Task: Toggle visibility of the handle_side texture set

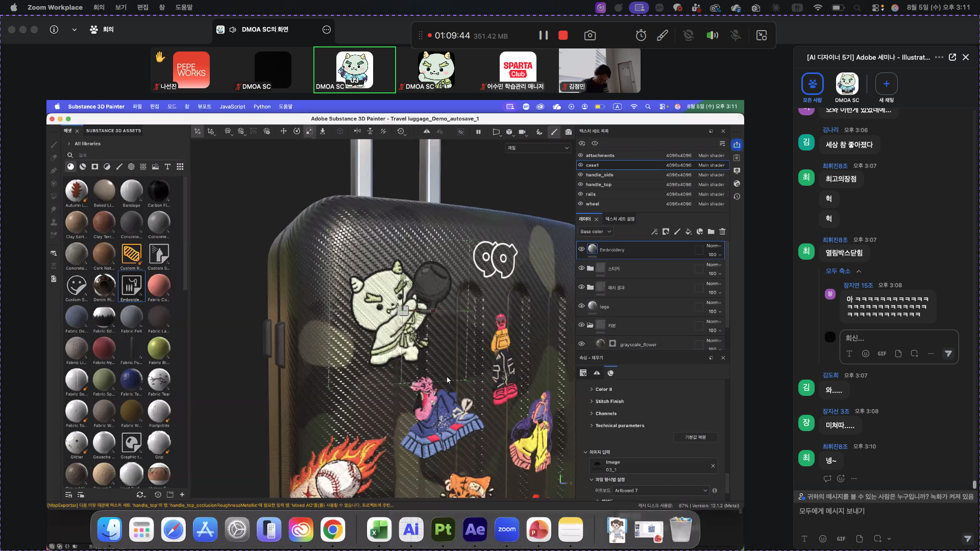Action: [580, 174]
